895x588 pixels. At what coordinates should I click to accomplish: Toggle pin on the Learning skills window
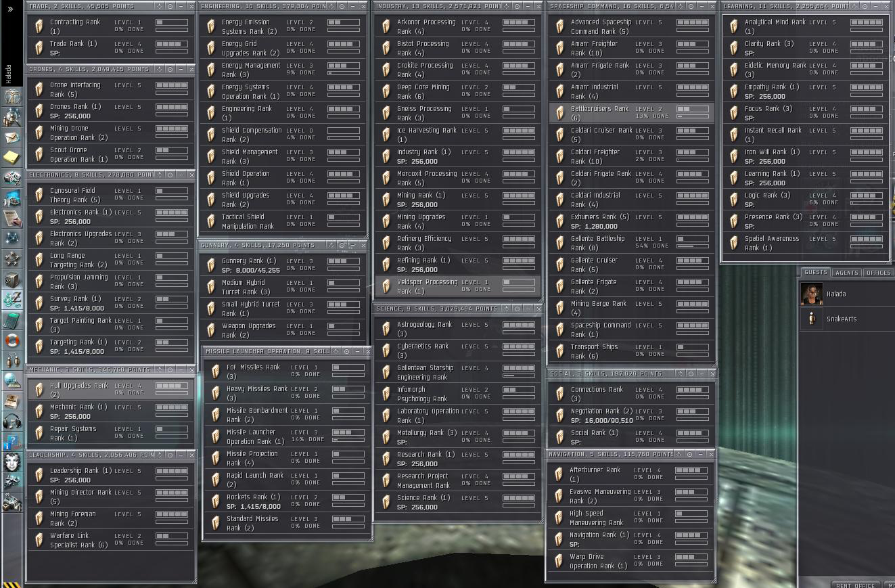854,6
